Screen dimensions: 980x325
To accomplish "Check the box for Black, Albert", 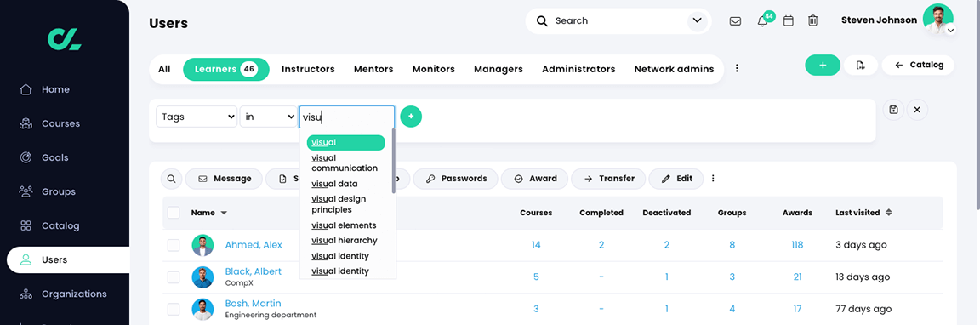I will point(174,277).
